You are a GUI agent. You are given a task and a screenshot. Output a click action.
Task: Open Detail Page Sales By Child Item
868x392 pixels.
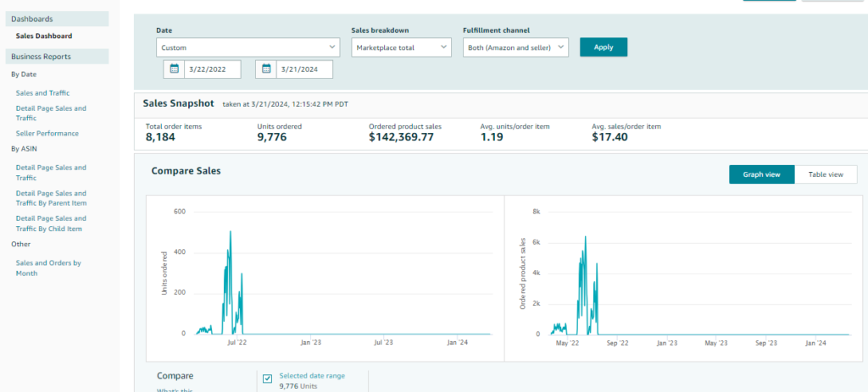(x=51, y=224)
